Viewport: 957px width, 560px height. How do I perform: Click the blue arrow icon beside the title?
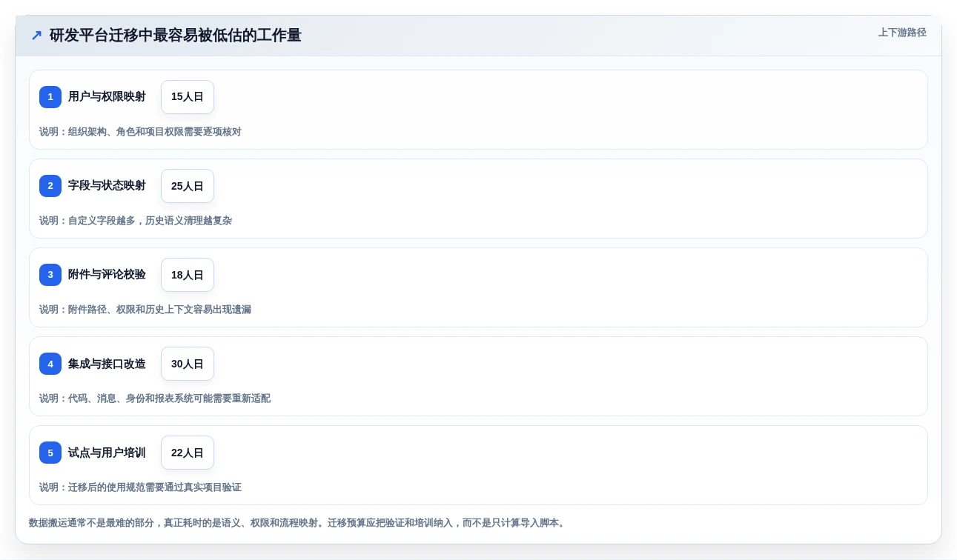[x=36, y=36]
